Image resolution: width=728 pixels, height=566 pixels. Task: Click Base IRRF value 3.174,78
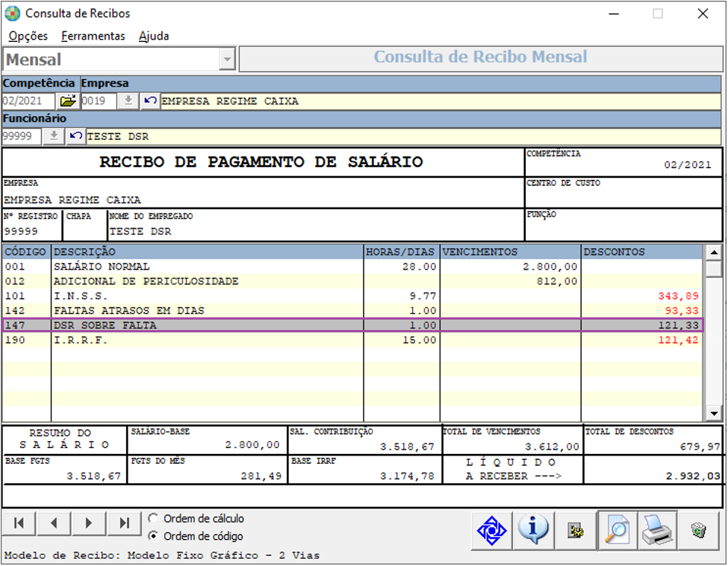[x=407, y=476]
